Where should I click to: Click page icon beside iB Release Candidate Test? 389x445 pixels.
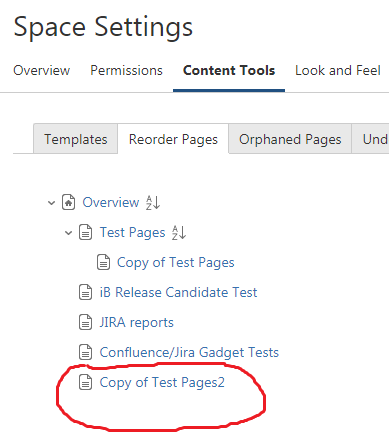[85, 292]
